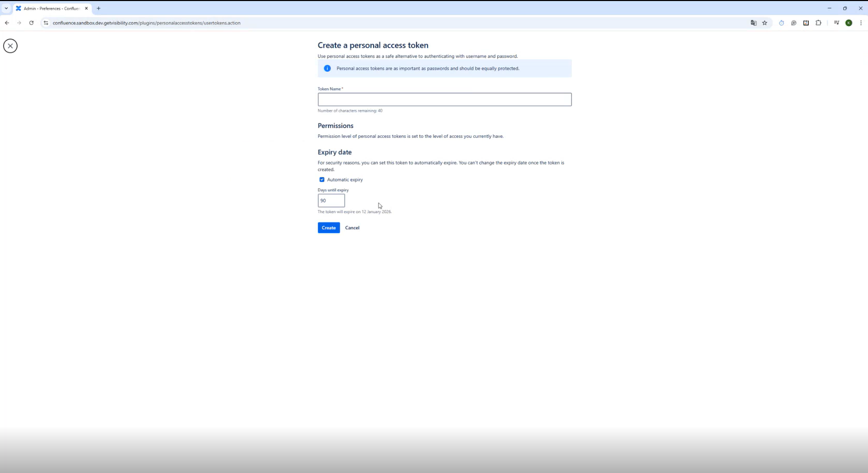Click the blue info icon in banner
The width and height of the screenshot is (868, 473).
(327, 68)
